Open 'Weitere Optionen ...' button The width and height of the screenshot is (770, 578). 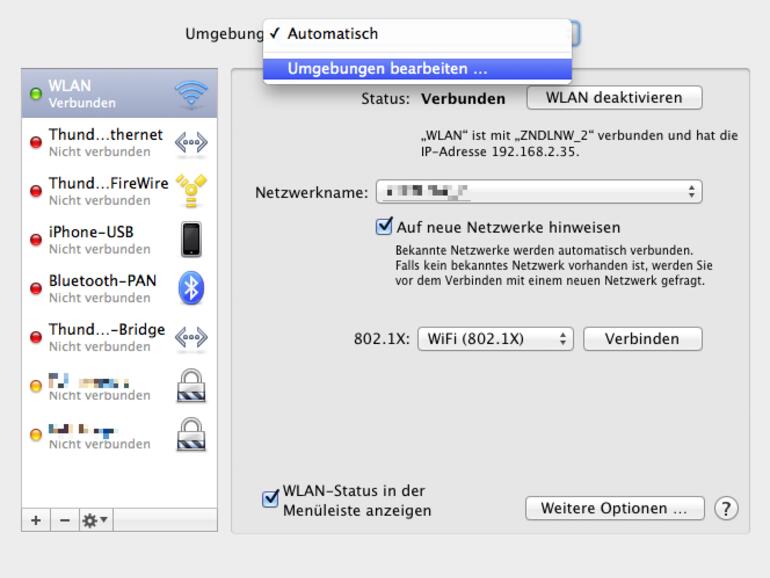pos(615,508)
